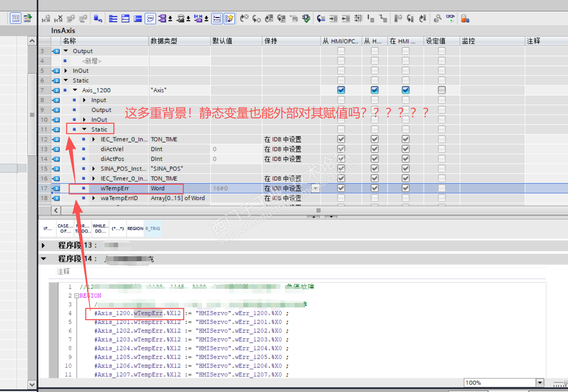Open the 100% zoom level dropdown
The width and height of the screenshot is (568, 392).
point(539,383)
